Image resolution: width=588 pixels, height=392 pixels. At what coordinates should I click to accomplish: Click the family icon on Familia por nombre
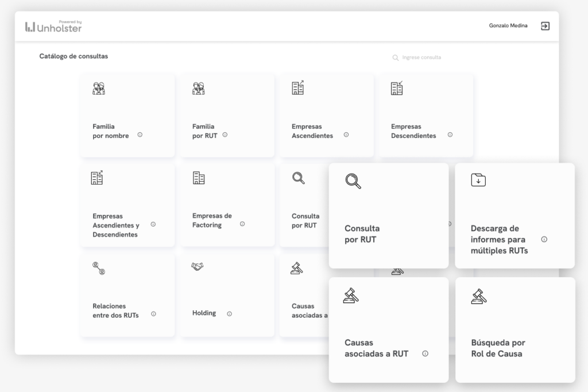click(x=99, y=88)
